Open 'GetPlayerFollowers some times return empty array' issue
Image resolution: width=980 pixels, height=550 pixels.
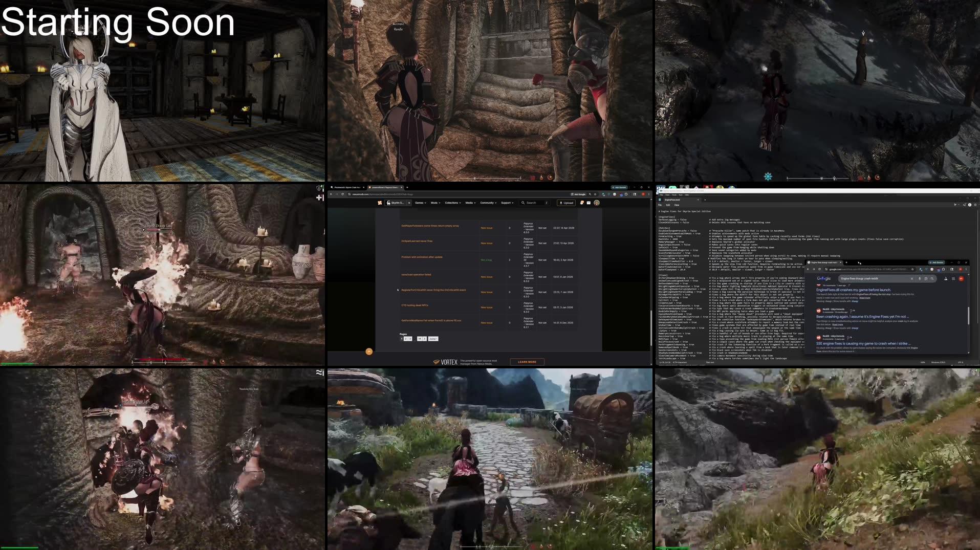coord(430,226)
